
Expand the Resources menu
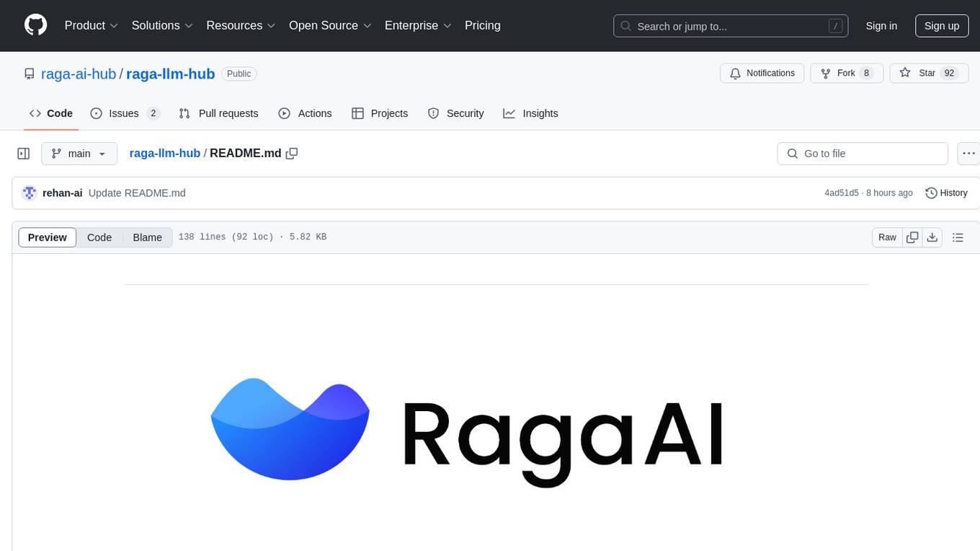241,25
